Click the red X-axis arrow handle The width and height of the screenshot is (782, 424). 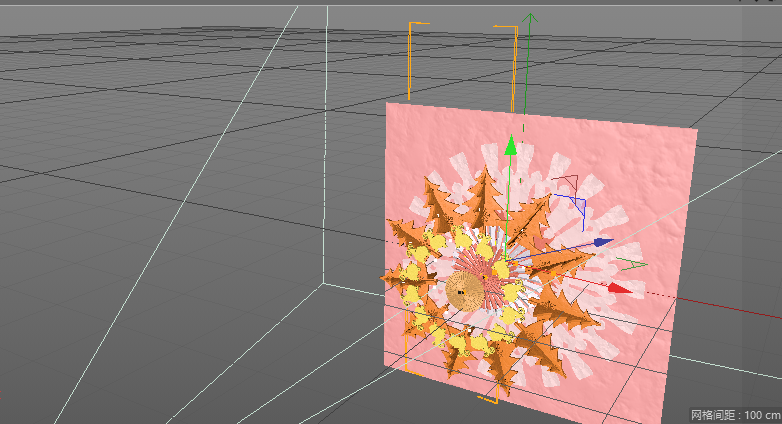coord(620,288)
